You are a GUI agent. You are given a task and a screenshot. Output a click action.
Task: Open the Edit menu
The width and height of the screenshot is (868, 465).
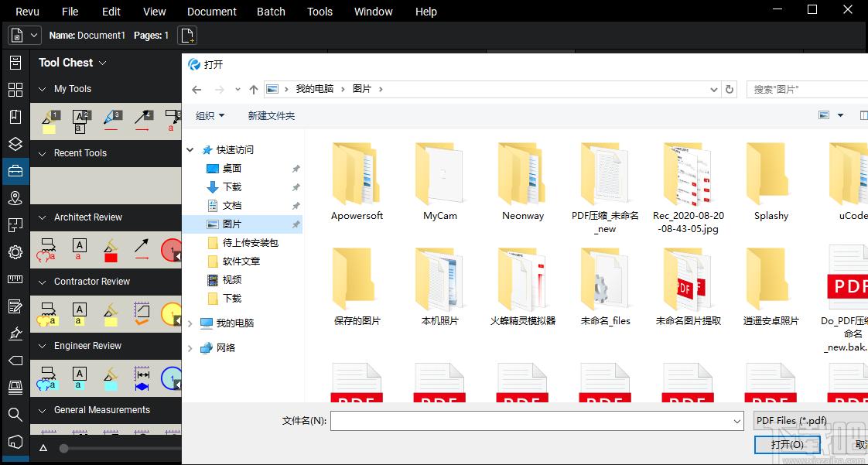pos(111,11)
